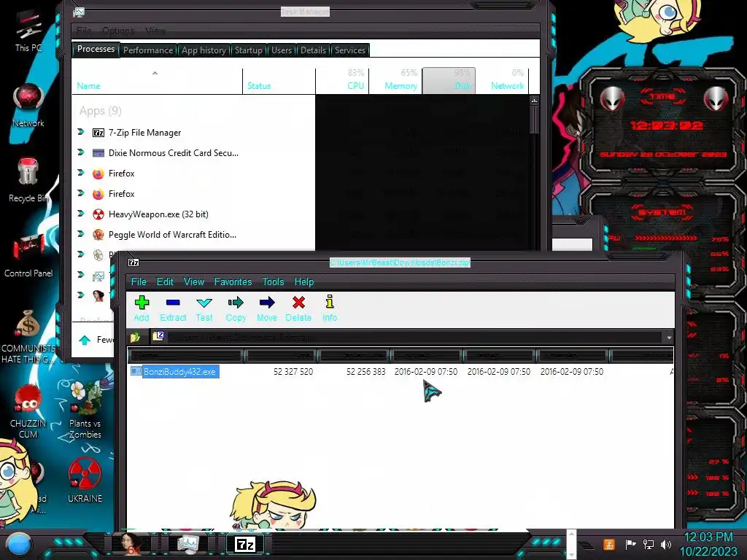Click the Add toolbar icon in 7-Zip
This screenshot has width=747, height=560.
click(142, 308)
